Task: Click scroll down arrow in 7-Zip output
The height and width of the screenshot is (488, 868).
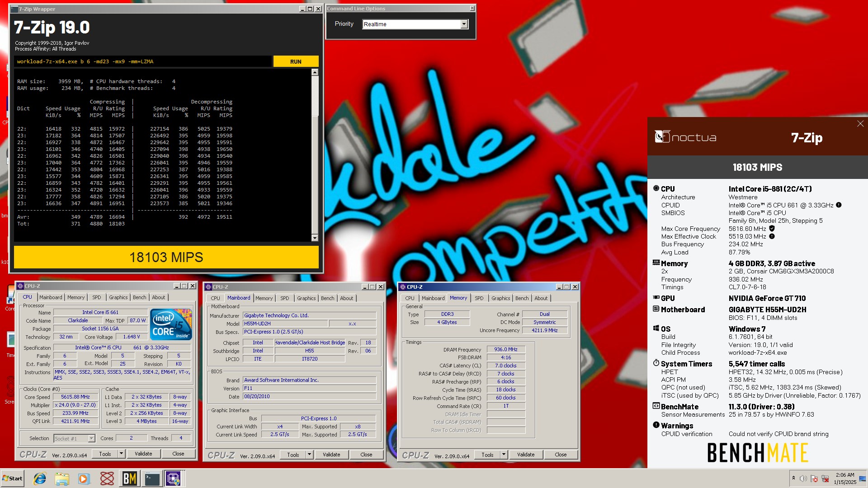Action: point(315,238)
